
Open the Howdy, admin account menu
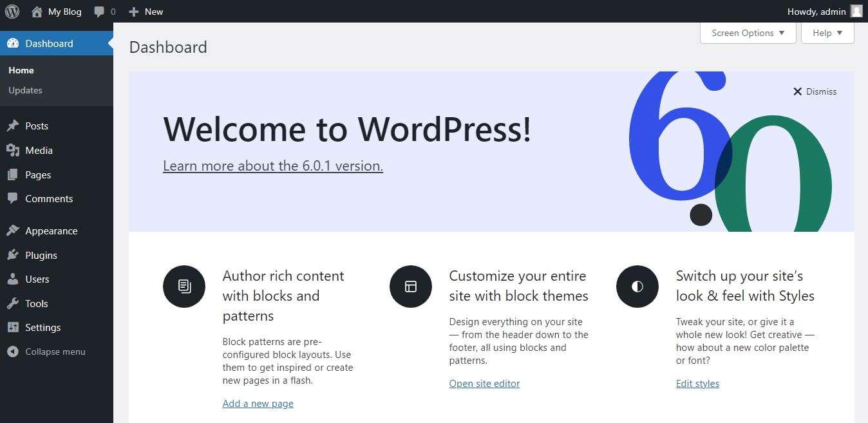coord(824,12)
